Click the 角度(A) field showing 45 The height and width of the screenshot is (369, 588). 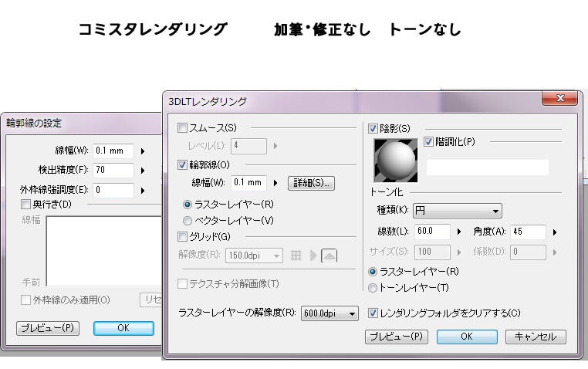[x=528, y=232]
